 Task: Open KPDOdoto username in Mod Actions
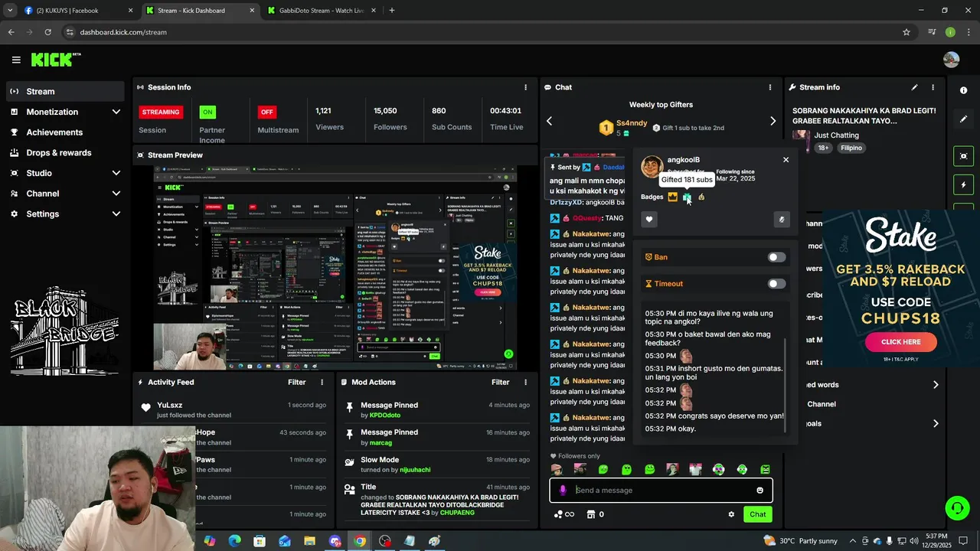pos(385,416)
